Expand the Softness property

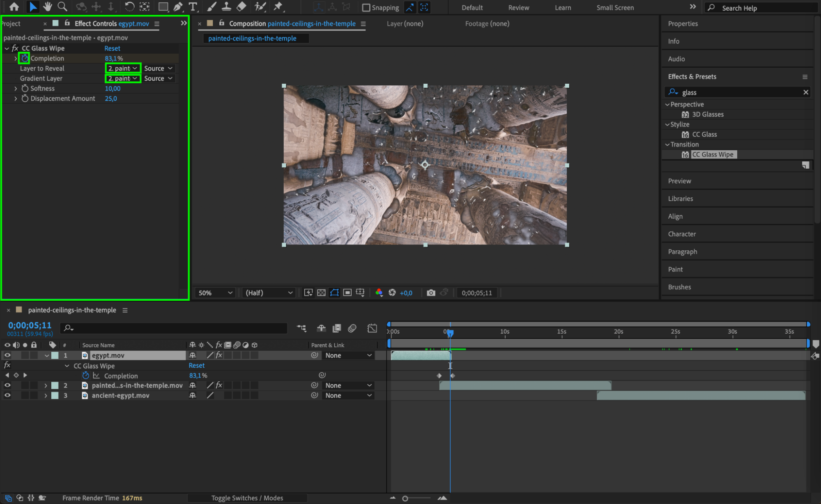(16, 88)
